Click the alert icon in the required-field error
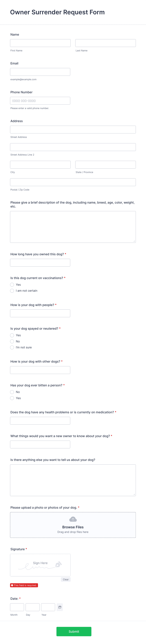The height and width of the screenshot is (644, 146). [12, 585]
